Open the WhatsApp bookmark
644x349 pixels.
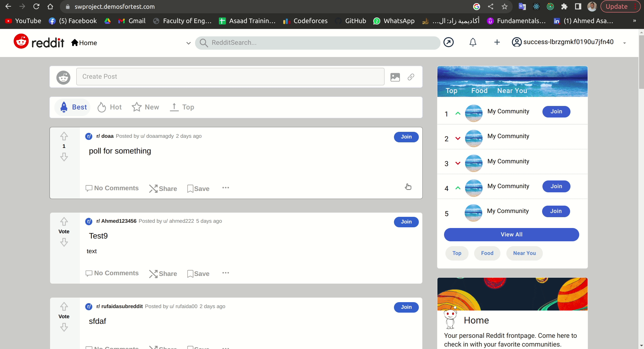tap(394, 21)
